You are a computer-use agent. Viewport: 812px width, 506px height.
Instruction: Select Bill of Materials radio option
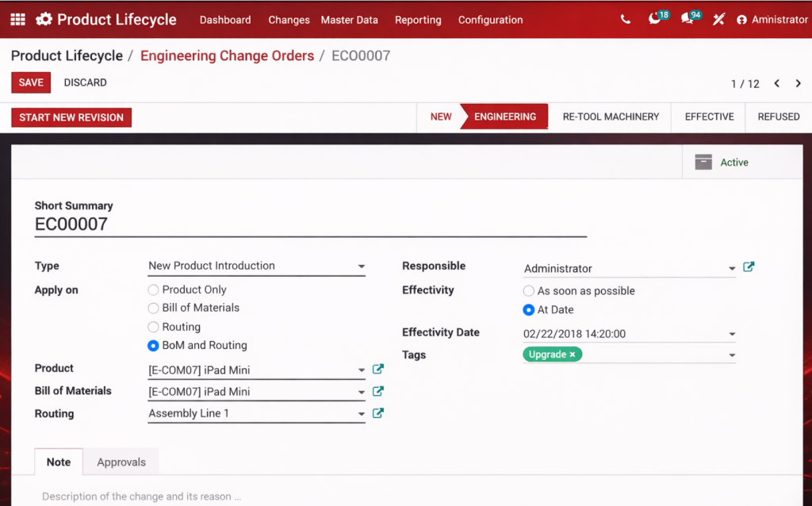coord(154,309)
